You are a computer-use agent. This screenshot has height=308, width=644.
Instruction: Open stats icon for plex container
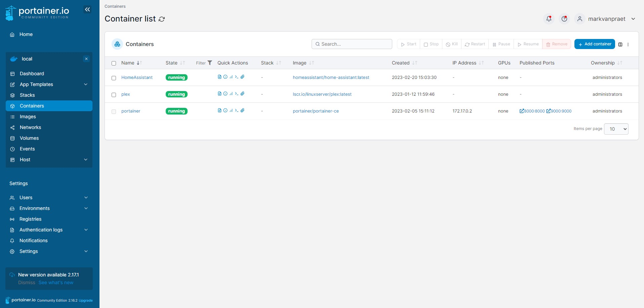coord(231,94)
